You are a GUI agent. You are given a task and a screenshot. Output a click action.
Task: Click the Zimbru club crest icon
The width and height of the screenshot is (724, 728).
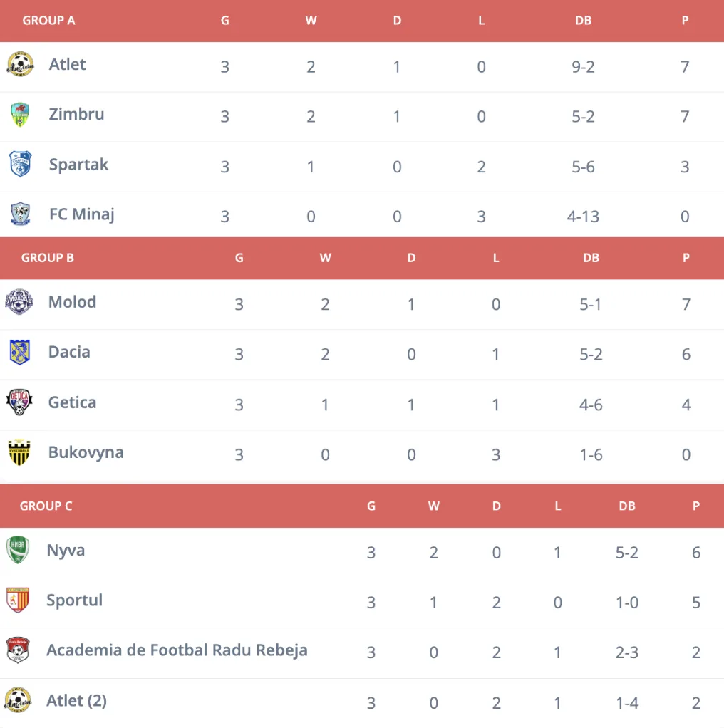(x=20, y=115)
